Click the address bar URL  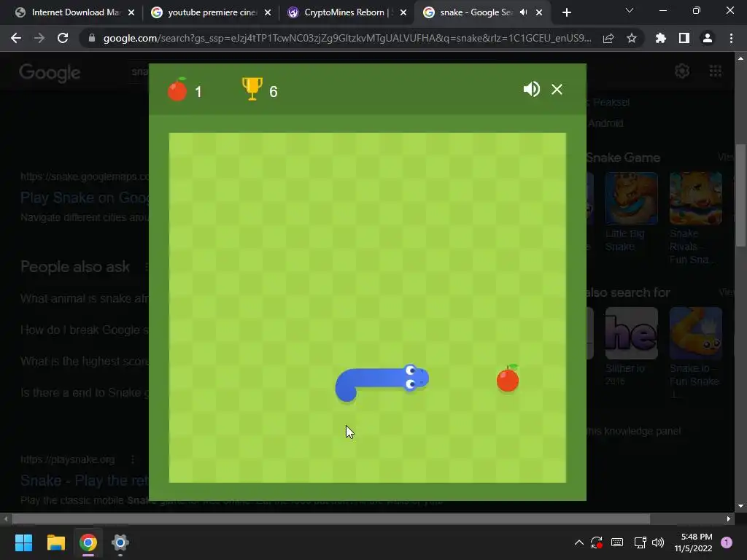tap(347, 38)
